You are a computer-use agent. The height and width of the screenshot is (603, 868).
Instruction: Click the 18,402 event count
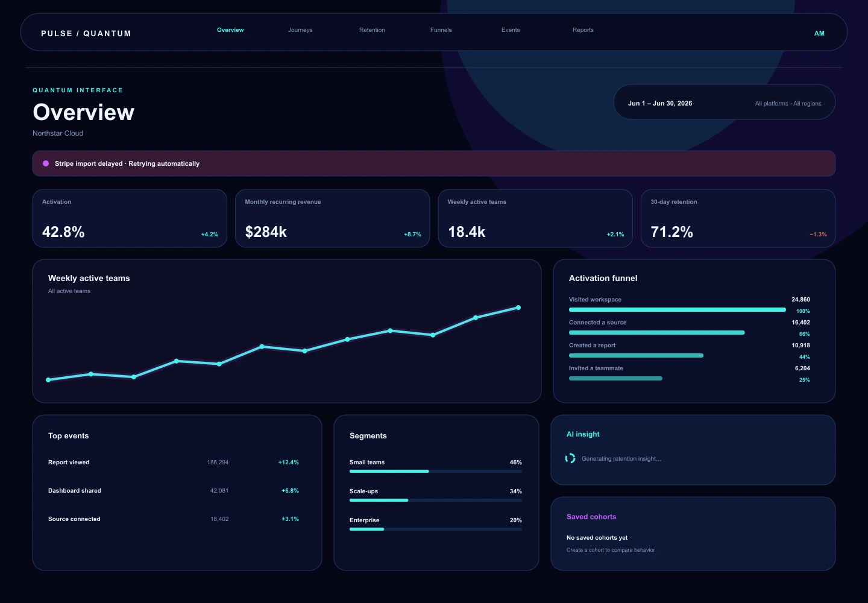tap(219, 519)
